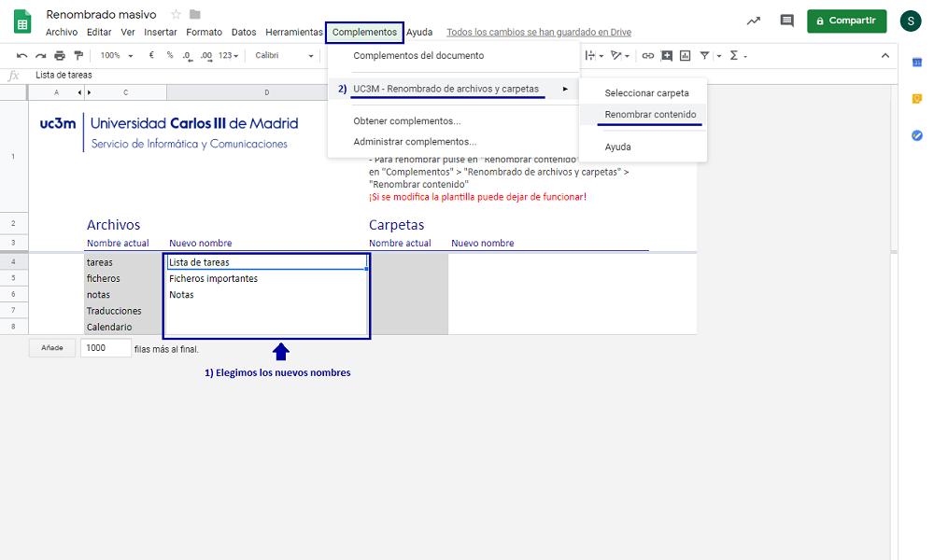Open the comment history icon
934x560 pixels.
(786, 21)
